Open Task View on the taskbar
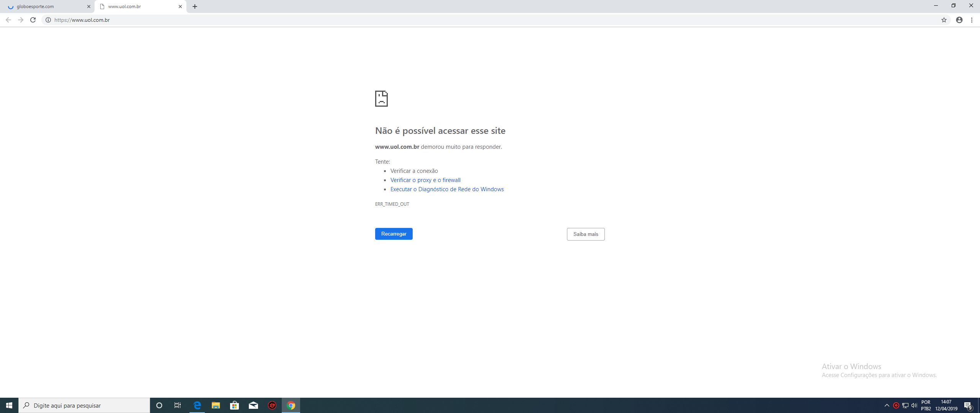This screenshot has width=980, height=413. 178,405
